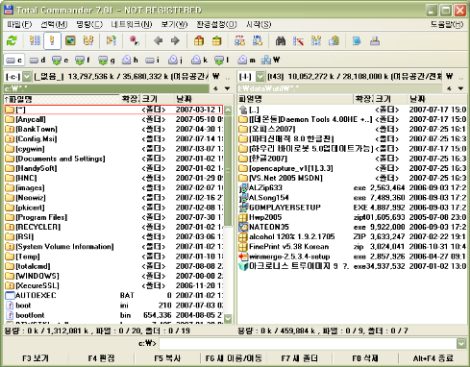Click F7 새 폴더 new folder button
This screenshot has width=470, height=367.
(299, 358)
